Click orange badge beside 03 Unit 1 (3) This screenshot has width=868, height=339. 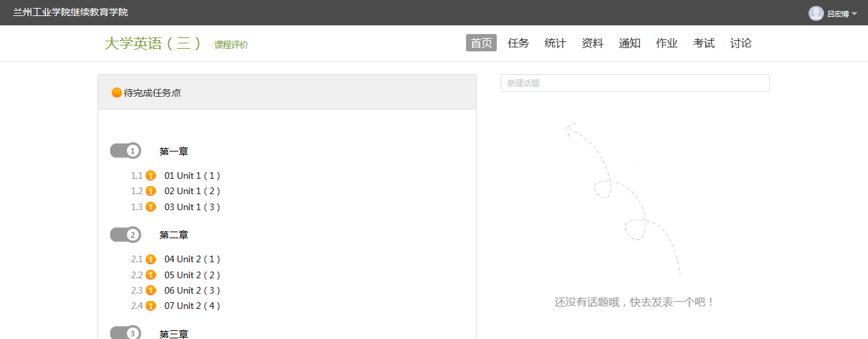151,207
